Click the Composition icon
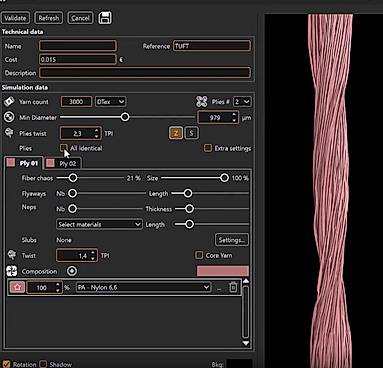Image resolution: width=383 pixels, height=368 pixels. [12, 271]
